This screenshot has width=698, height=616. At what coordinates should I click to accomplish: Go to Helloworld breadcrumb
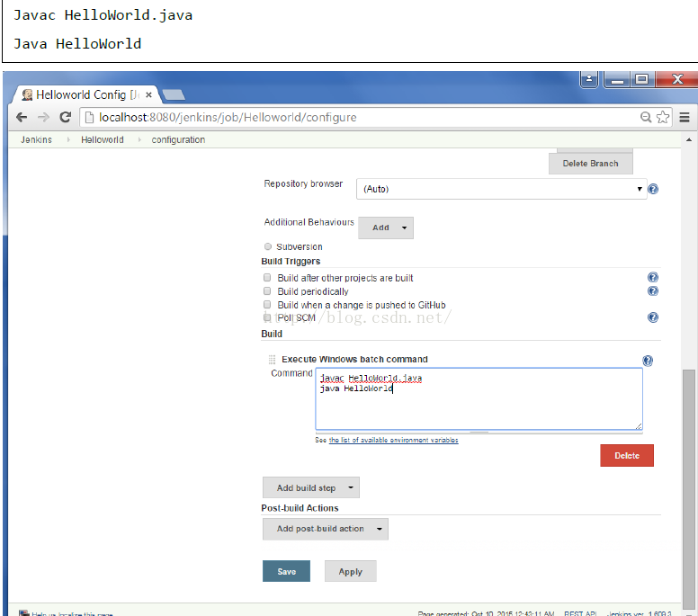pyautogui.click(x=103, y=139)
